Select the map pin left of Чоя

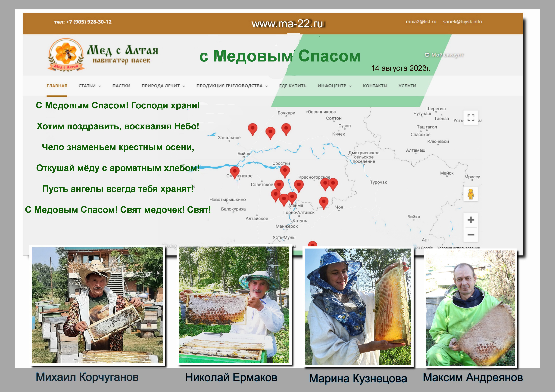(x=324, y=203)
